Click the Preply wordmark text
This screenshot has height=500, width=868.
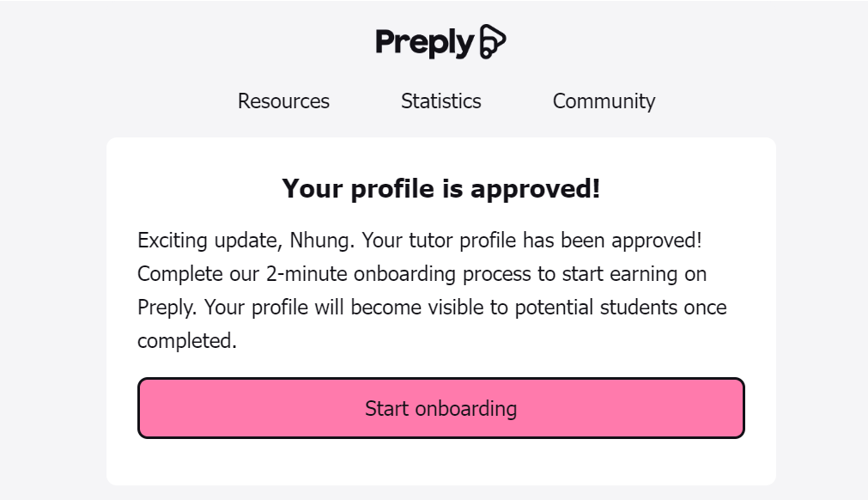pyautogui.click(x=425, y=42)
